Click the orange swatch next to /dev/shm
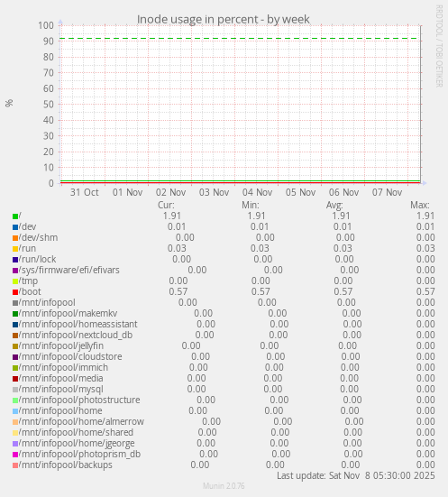Image resolution: width=448 pixels, height=497 pixels. pos(15,238)
